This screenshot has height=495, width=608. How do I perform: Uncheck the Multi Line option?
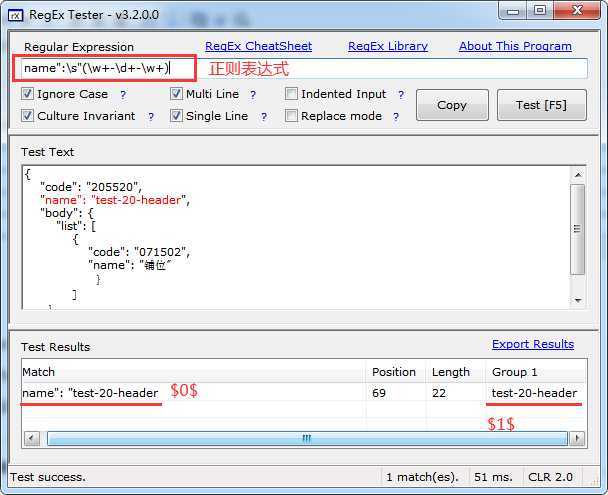(x=176, y=94)
